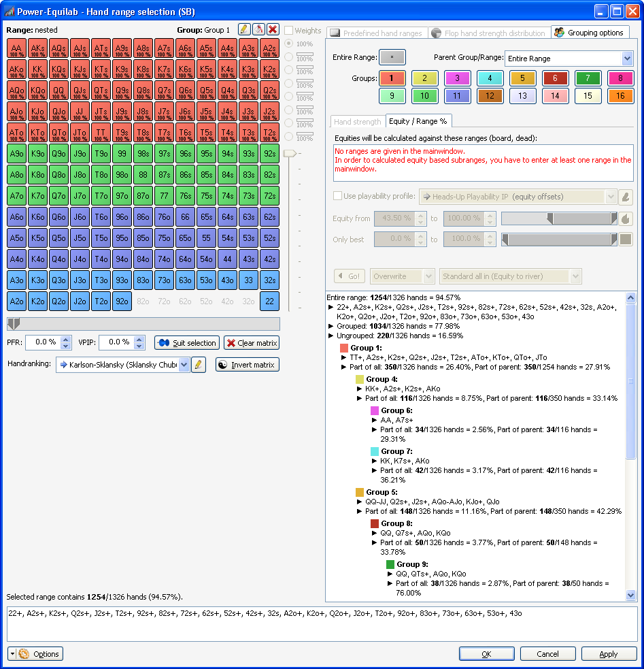The height and width of the screenshot is (669, 644).
Task: Click the VPIP value stepper arrows
Action: (x=139, y=342)
